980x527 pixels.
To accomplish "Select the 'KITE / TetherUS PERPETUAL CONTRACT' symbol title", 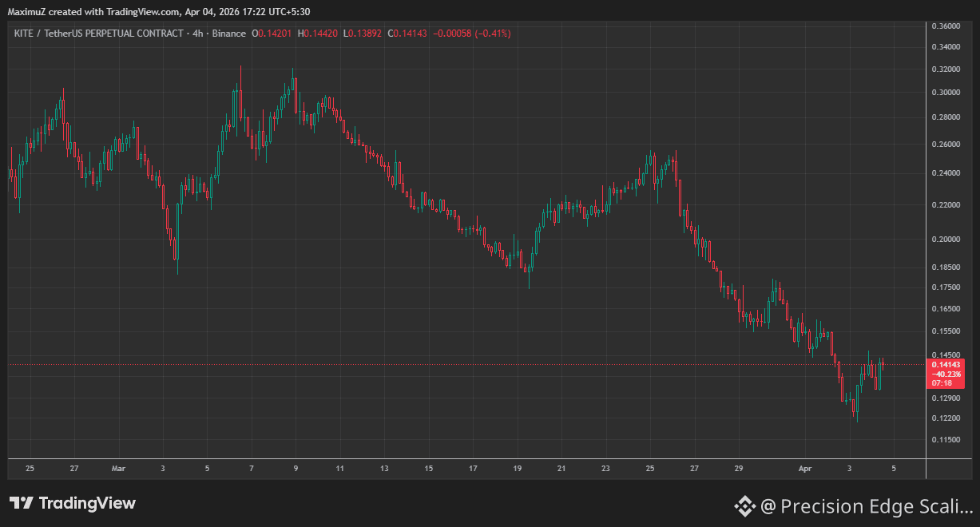I will click(x=97, y=34).
